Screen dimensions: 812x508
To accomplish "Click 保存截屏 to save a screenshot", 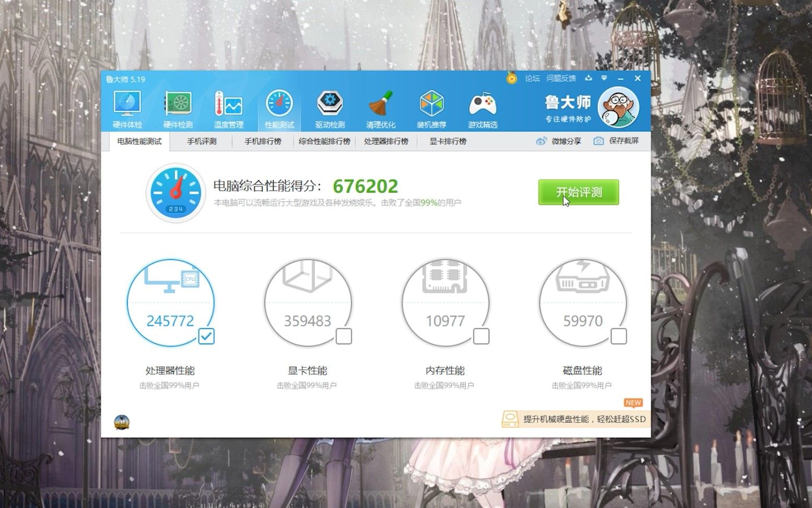I will [x=616, y=141].
